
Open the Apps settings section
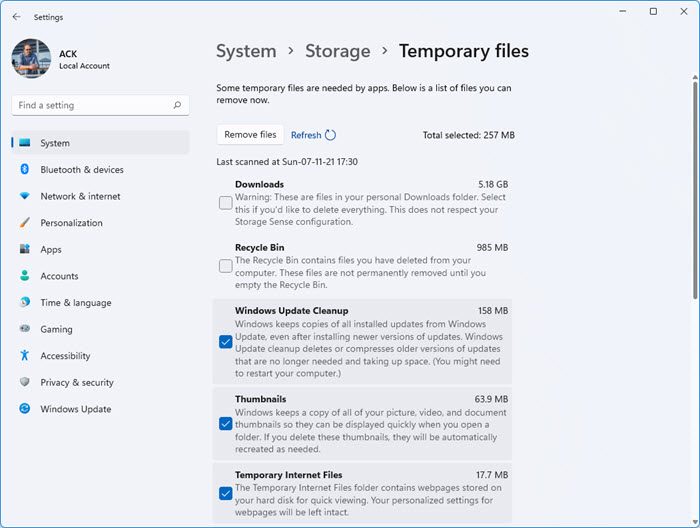click(51, 250)
